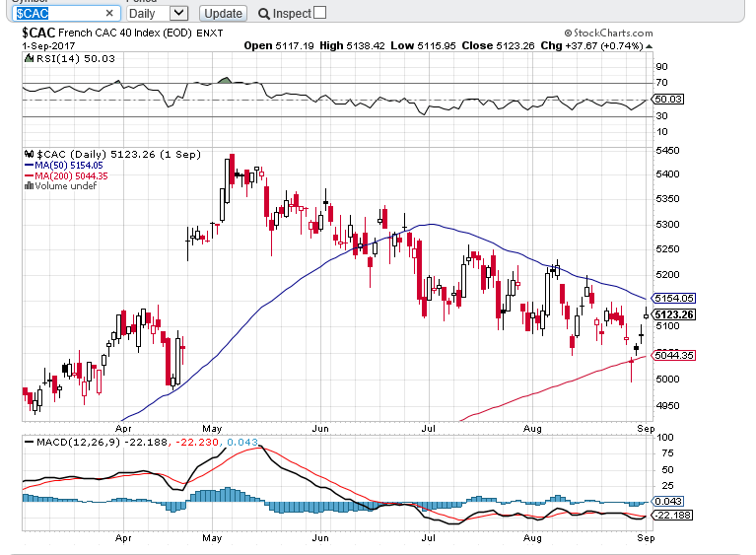The width and height of the screenshot is (756, 555).
Task: Clear the $CAC symbol field
Action: tap(109, 13)
